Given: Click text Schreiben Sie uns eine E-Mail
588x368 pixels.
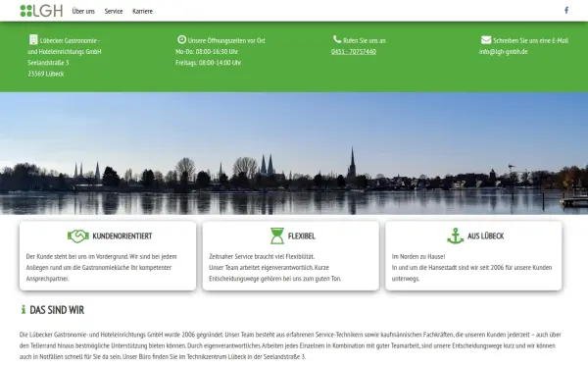Looking at the screenshot, I should pos(530,40).
